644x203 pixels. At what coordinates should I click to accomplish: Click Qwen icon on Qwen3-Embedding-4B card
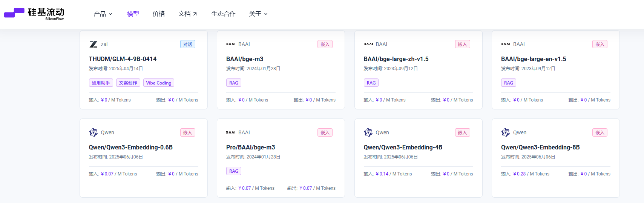[368, 132]
